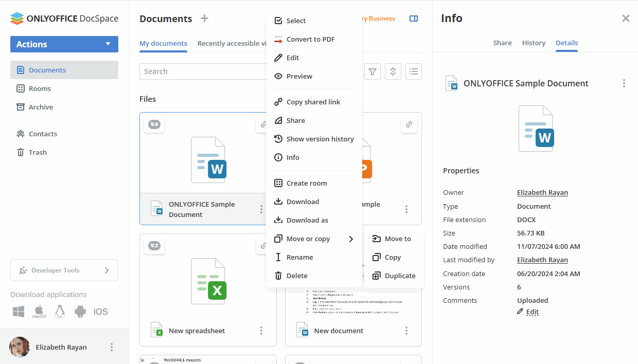
Task: Expand the Move or copy submenu
Action: [314, 239]
